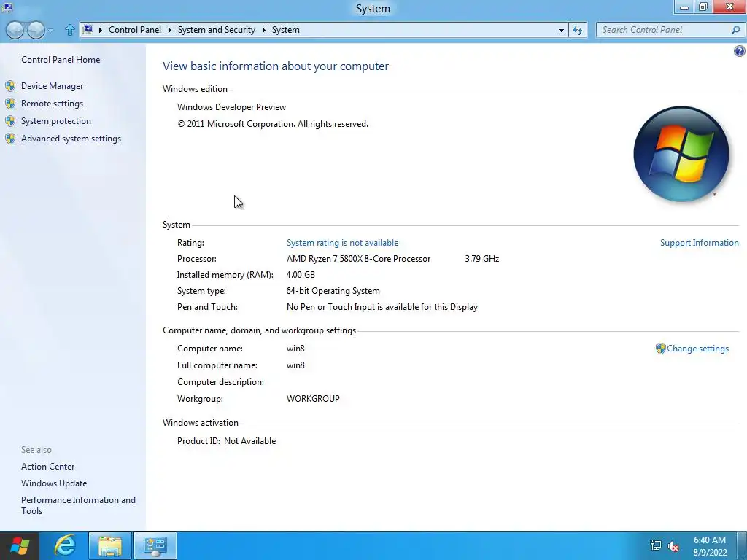Select the Full computer name value win8

pos(295,365)
